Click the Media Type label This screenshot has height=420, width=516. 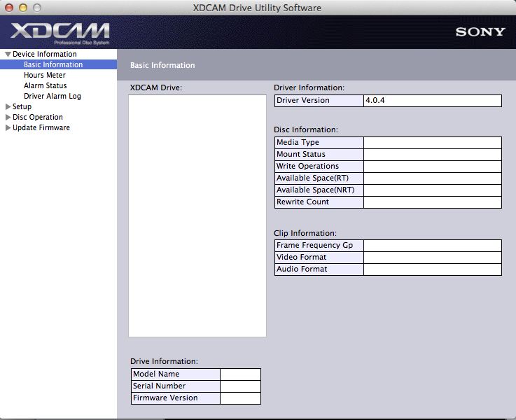point(298,142)
